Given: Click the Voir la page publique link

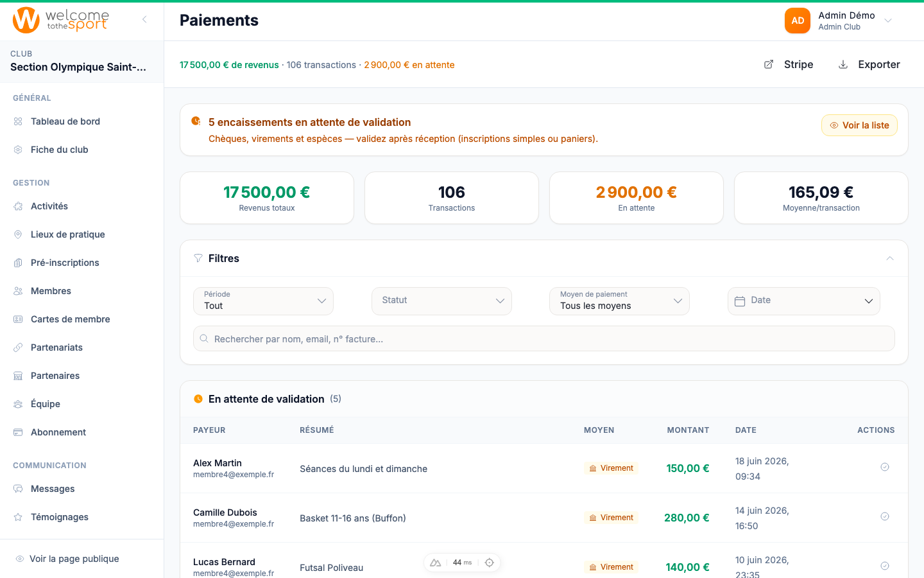Looking at the screenshot, I should (67, 559).
